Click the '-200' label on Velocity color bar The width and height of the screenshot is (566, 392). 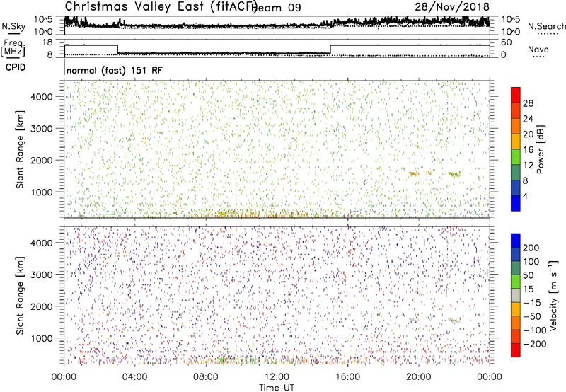[x=535, y=344]
